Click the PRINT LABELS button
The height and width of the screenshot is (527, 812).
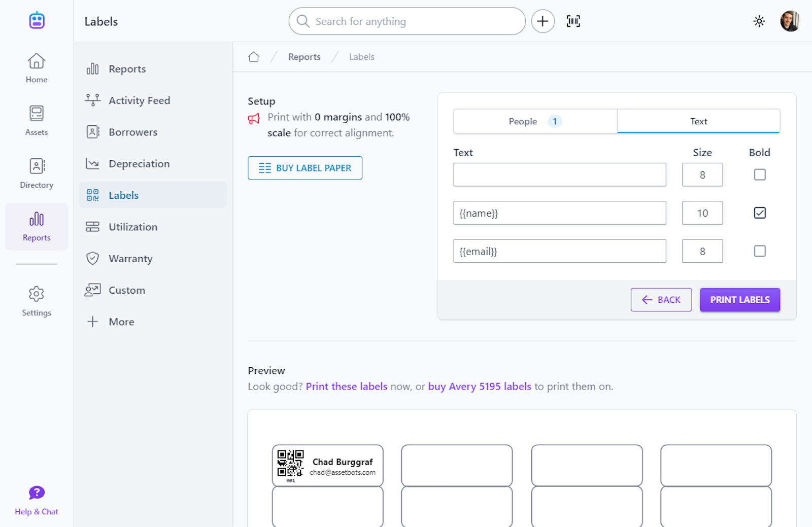click(x=740, y=300)
